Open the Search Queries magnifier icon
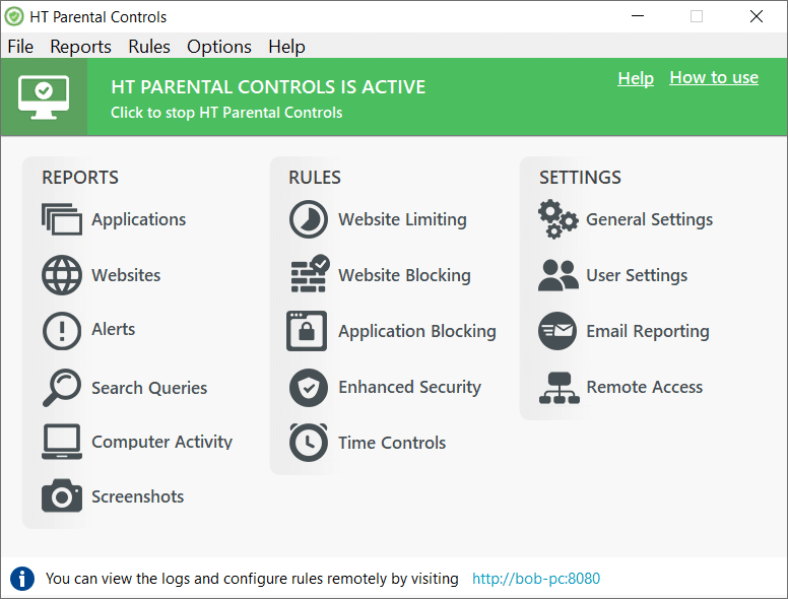This screenshot has height=599, width=788. point(62,387)
